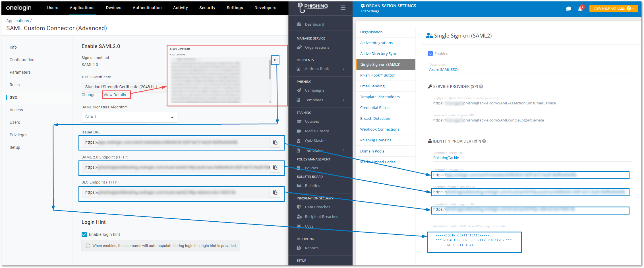
Task: Click the Identifier Provider Id field
Action: click(x=530, y=175)
